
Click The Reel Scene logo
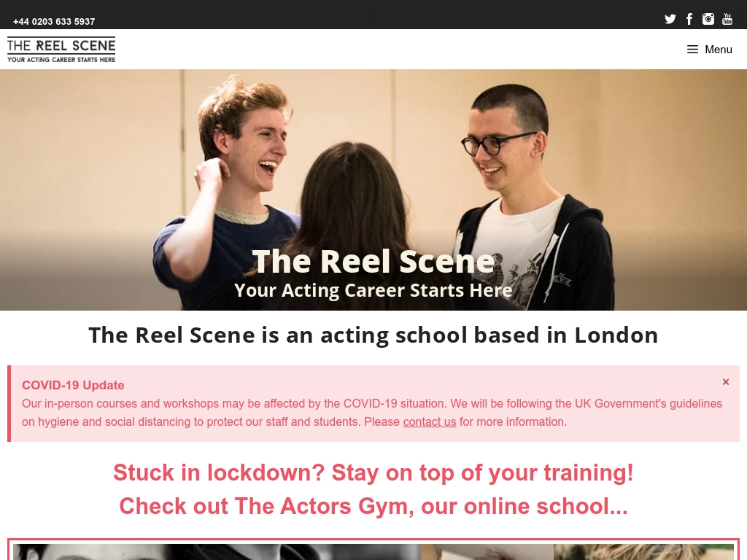61,50
